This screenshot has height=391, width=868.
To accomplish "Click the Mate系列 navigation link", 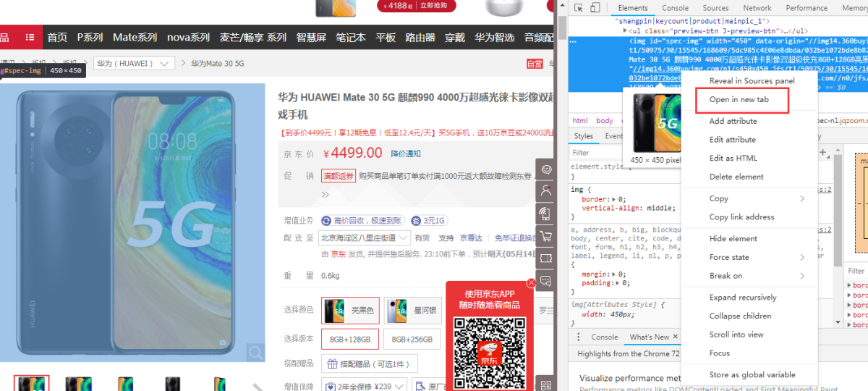I will pyautogui.click(x=135, y=37).
